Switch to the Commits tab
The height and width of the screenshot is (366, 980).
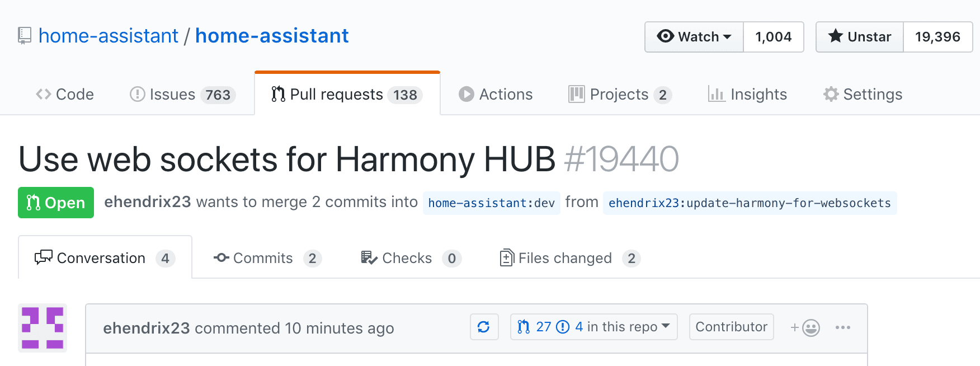(x=263, y=258)
